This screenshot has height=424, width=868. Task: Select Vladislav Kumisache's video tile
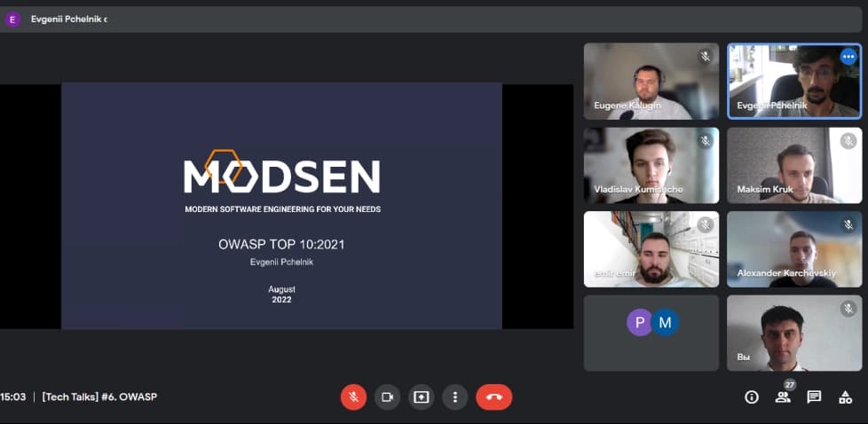pos(651,166)
